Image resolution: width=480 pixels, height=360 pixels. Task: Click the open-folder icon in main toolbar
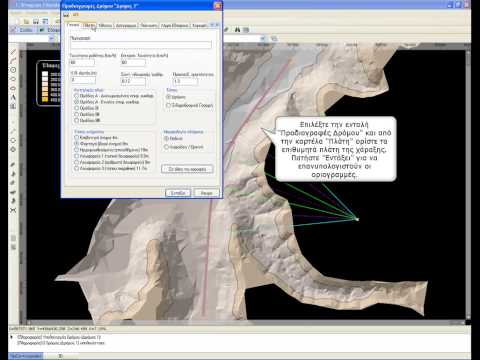pyautogui.click(x=26, y=22)
